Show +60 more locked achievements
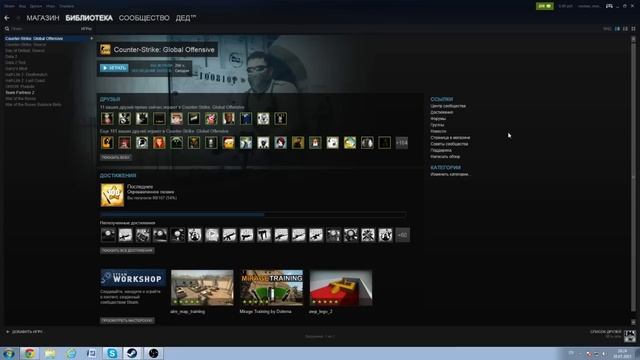Image resolution: width=640 pixels, height=360 pixels. point(402,235)
